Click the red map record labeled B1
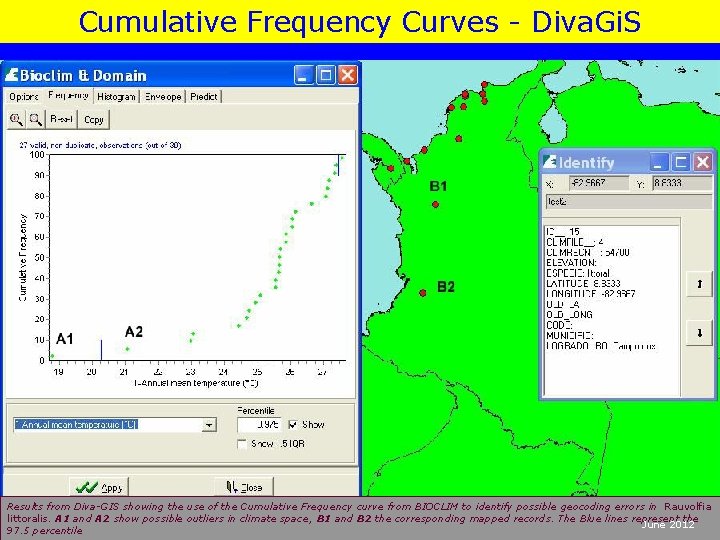The image size is (720, 540). [x=435, y=204]
